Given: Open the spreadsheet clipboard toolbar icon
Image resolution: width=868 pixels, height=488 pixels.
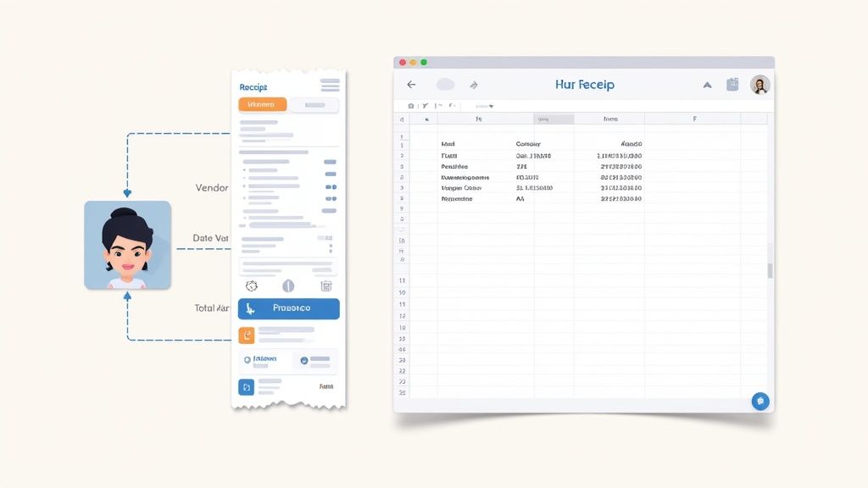Looking at the screenshot, I should pos(411,105).
